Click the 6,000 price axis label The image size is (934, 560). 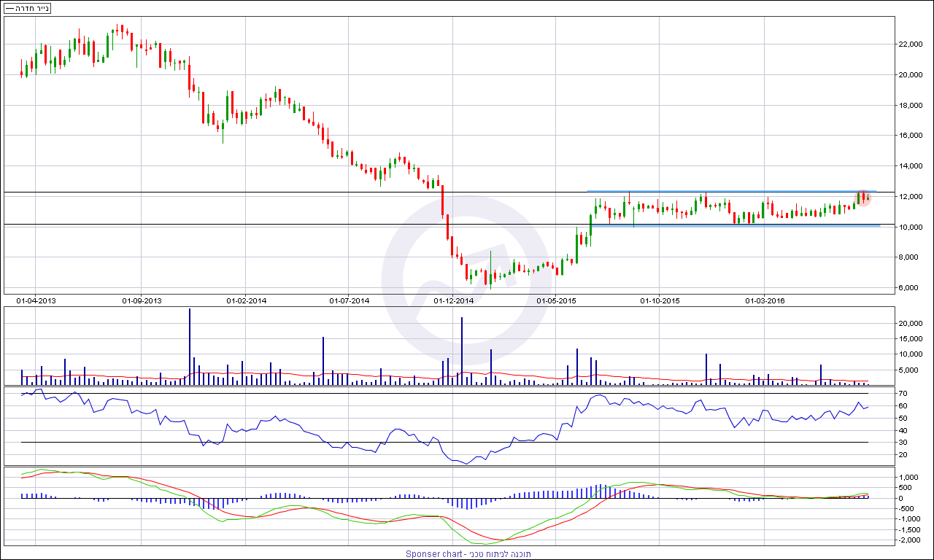click(x=911, y=287)
